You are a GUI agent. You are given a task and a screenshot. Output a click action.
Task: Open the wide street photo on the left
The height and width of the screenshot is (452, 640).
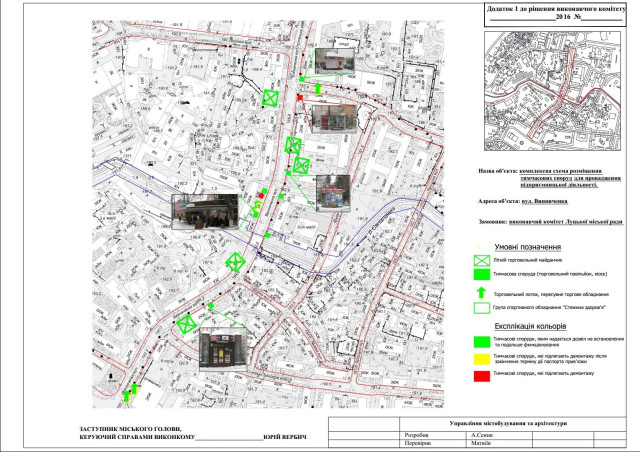(206, 211)
